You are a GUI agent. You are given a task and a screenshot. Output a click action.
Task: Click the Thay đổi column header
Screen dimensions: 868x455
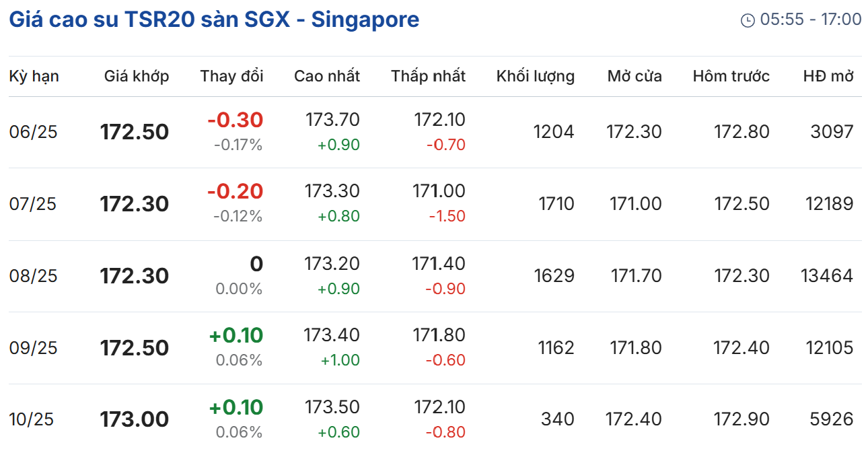[231, 76]
